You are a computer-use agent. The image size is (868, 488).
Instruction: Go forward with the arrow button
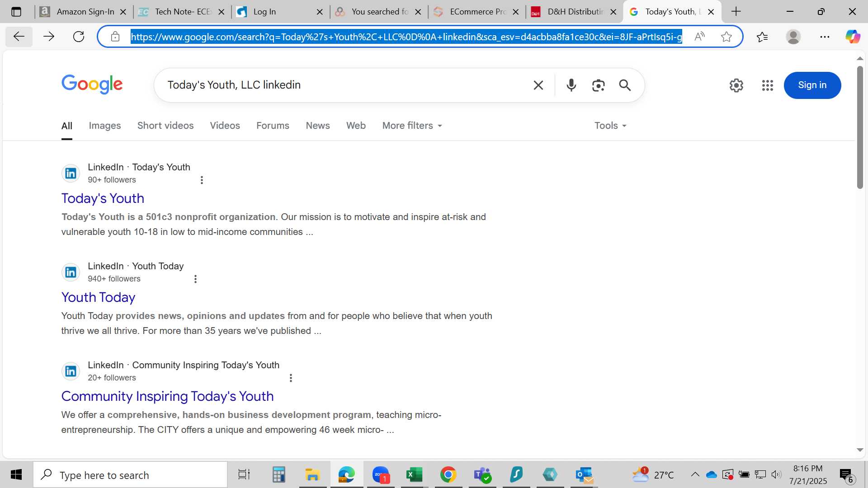pyautogui.click(x=49, y=37)
